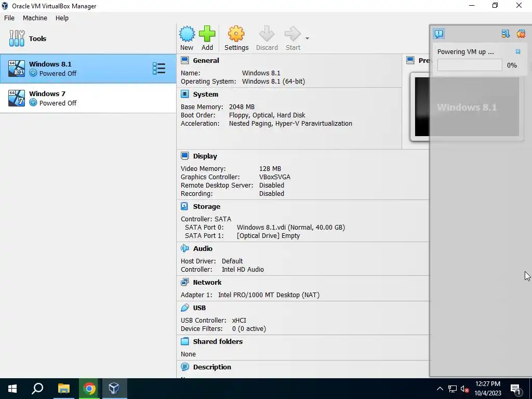
Task: Click the delete all finished notifications icon
Action: coord(521,34)
